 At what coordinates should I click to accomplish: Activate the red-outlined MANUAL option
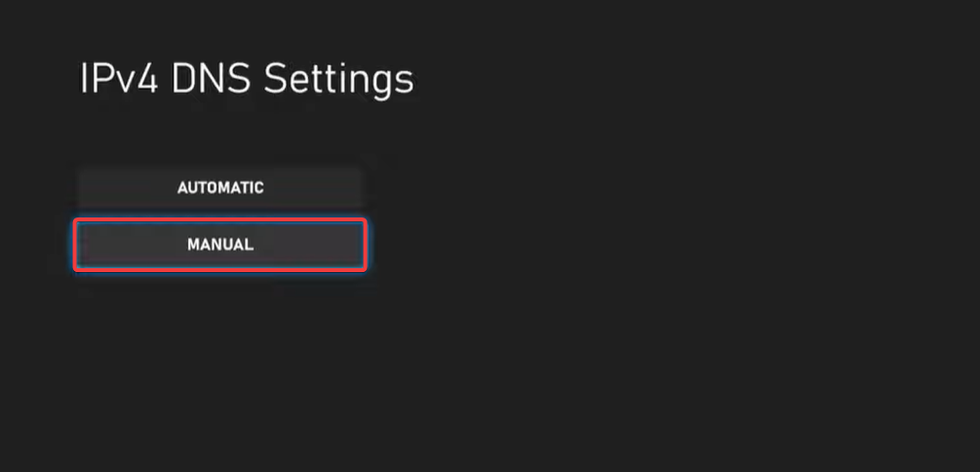coord(220,245)
